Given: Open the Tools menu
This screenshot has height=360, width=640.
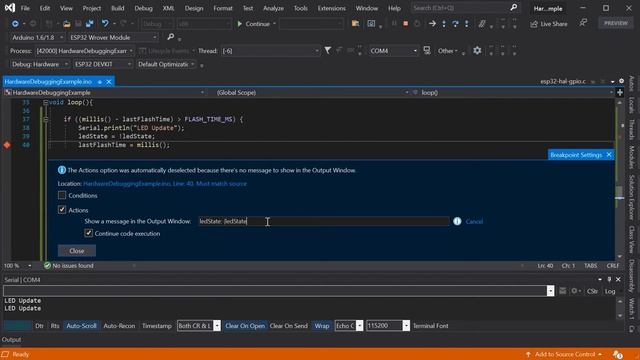Looking at the screenshot, I should [x=301, y=8].
